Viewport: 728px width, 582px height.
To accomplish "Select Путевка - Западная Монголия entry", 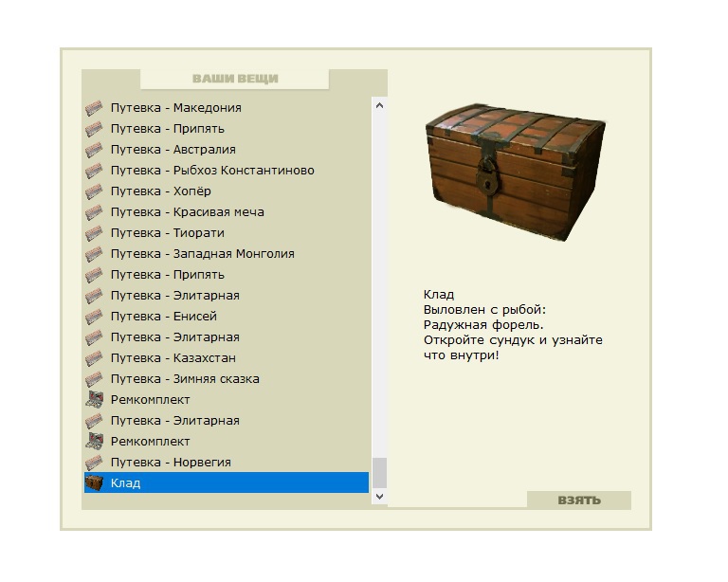I will [227, 254].
